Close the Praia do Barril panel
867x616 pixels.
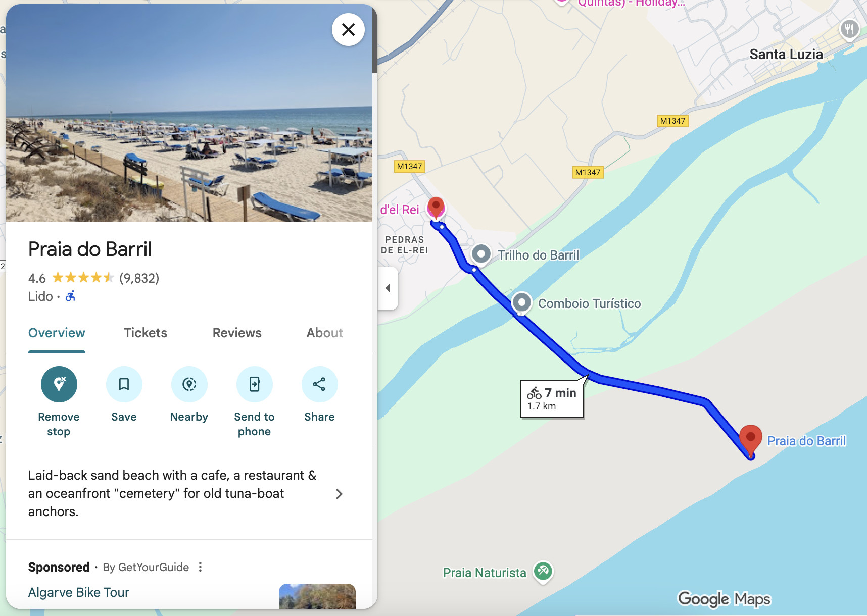click(x=348, y=30)
